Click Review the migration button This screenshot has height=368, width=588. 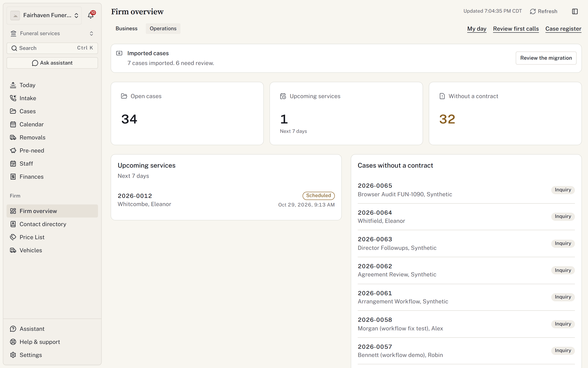[546, 58]
